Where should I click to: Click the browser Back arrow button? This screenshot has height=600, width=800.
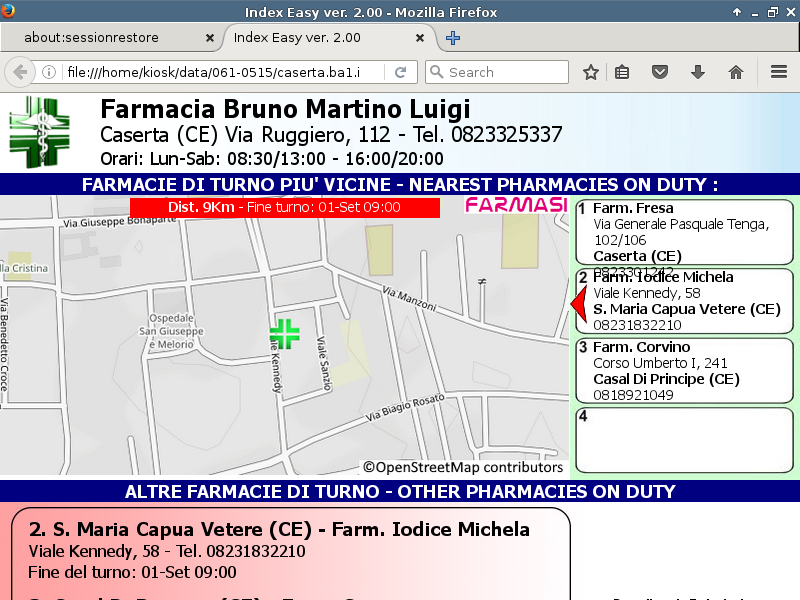point(20,72)
